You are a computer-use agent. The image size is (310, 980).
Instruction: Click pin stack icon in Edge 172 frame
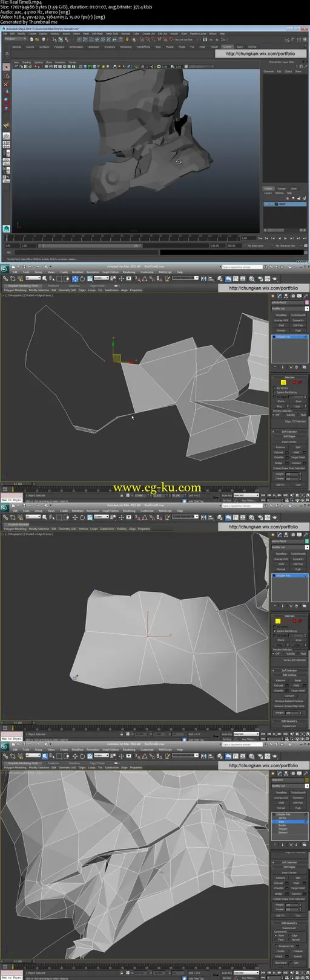275,367
